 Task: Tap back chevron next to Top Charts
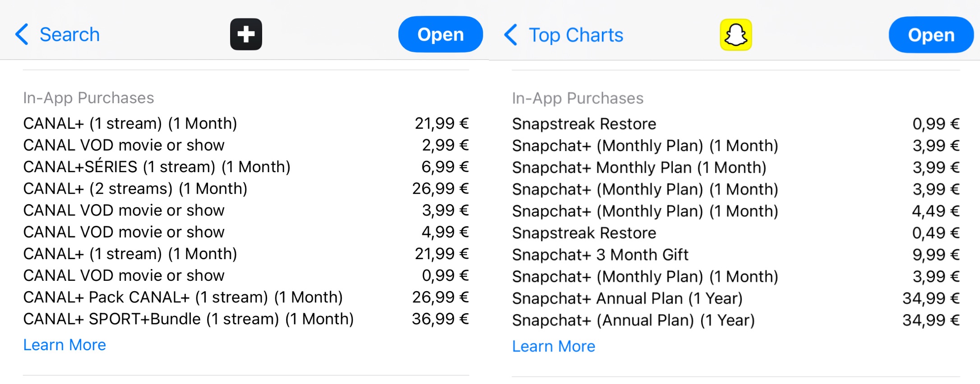pos(510,35)
